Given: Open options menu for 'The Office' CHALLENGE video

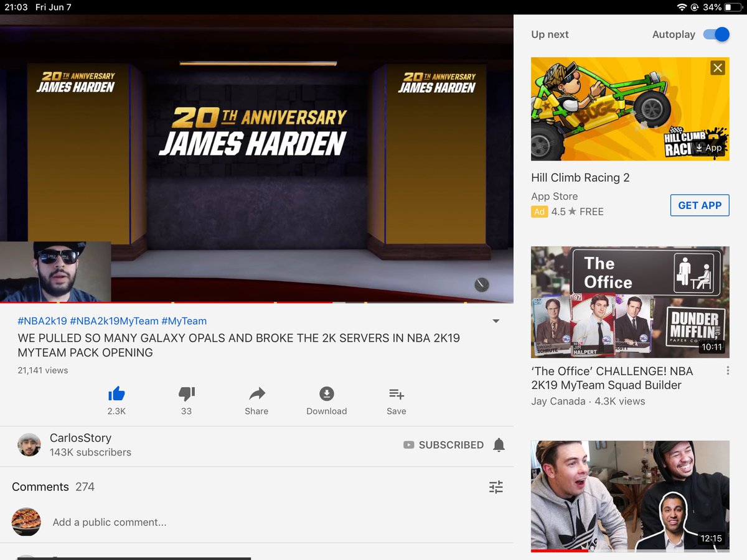Looking at the screenshot, I should (728, 371).
